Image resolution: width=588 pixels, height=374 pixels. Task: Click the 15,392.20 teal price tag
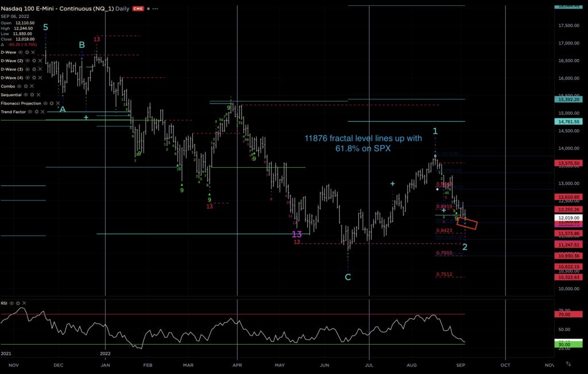(x=568, y=99)
